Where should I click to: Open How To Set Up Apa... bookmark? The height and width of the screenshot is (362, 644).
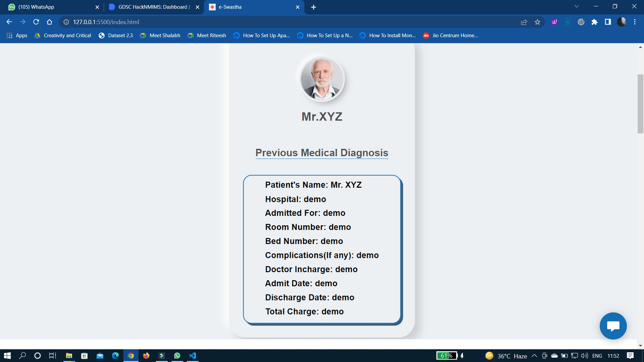pos(262,35)
